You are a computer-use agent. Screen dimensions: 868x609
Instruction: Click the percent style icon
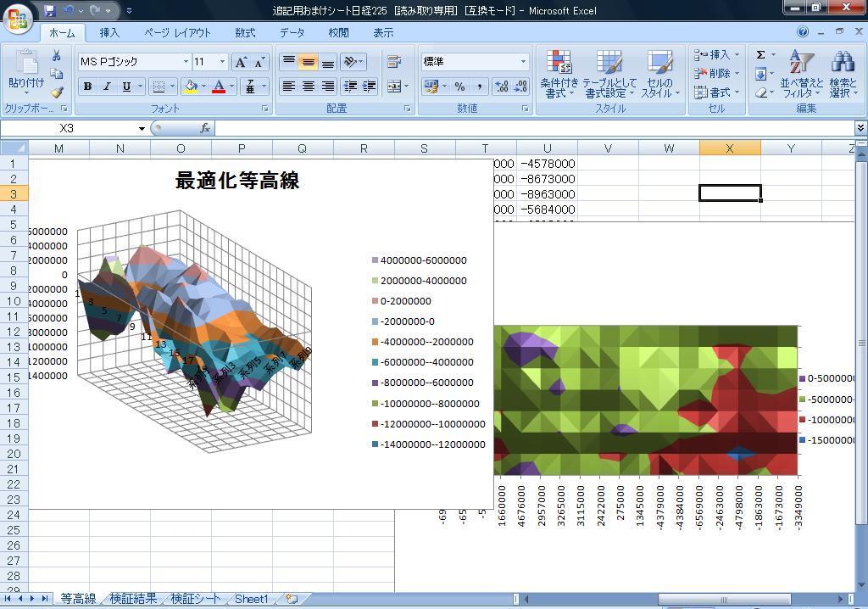pyautogui.click(x=459, y=87)
